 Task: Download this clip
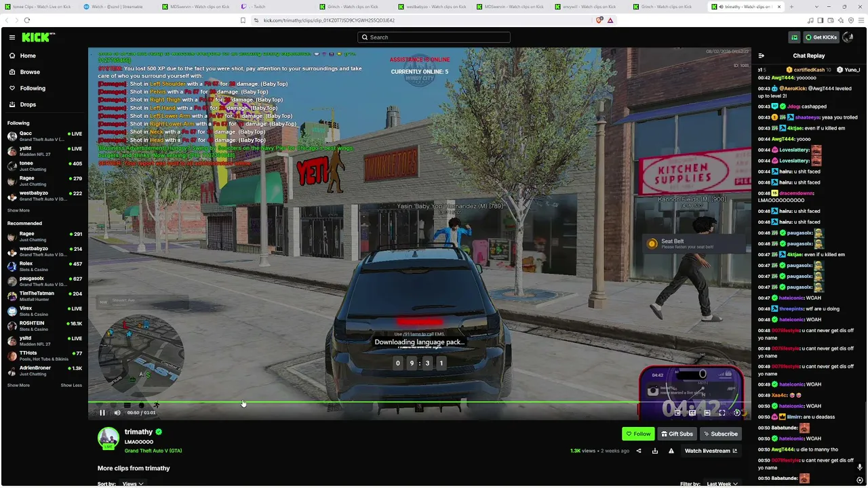(x=655, y=451)
